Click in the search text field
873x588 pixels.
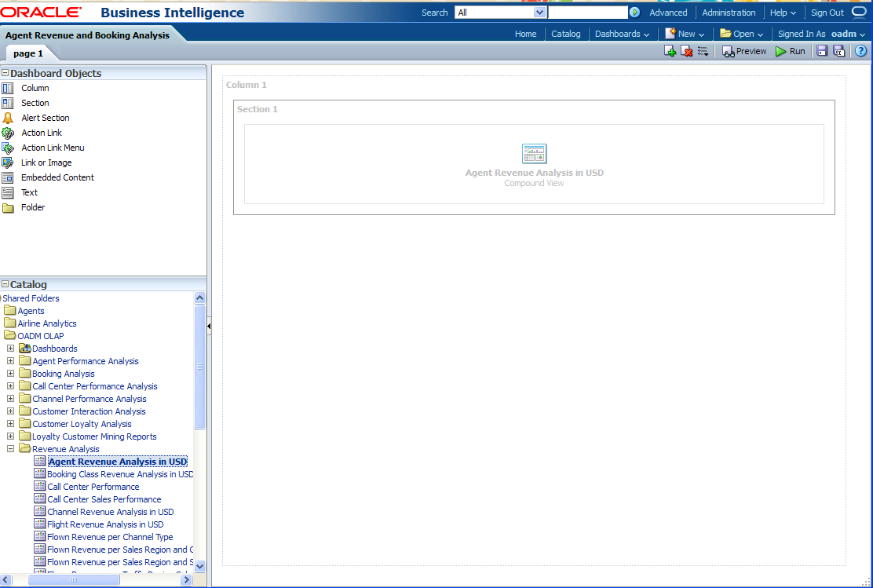click(x=587, y=13)
